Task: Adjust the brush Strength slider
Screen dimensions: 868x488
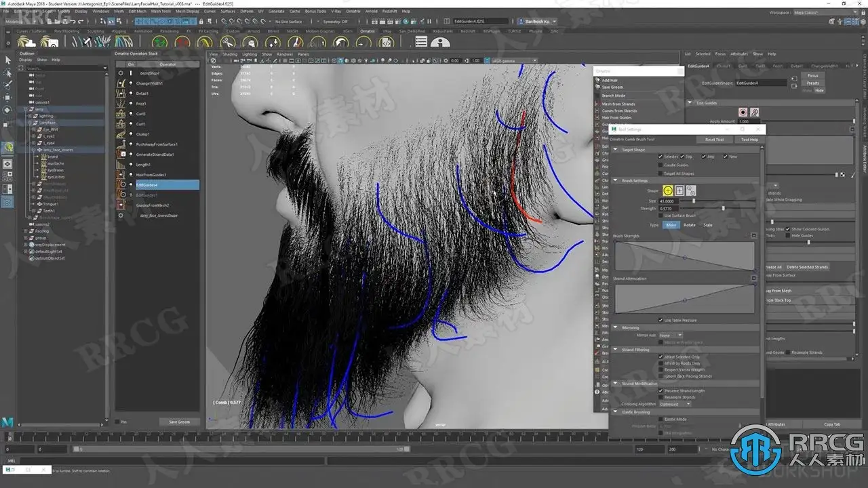Action: point(723,209)
